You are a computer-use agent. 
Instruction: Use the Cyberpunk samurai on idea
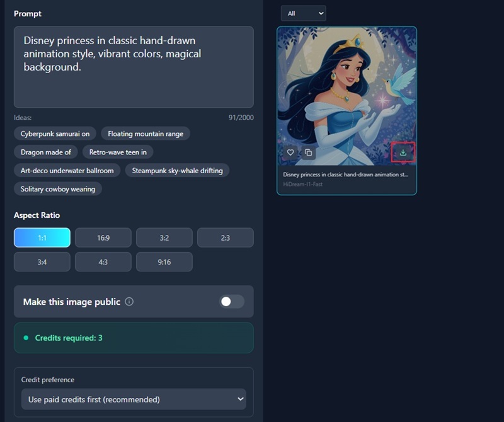[55, 134]
